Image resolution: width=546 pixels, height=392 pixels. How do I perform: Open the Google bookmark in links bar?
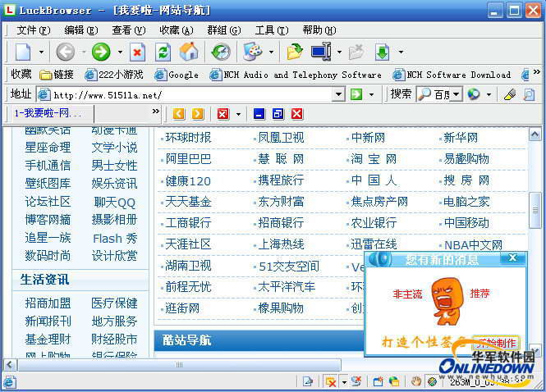[x=177, y=75]
